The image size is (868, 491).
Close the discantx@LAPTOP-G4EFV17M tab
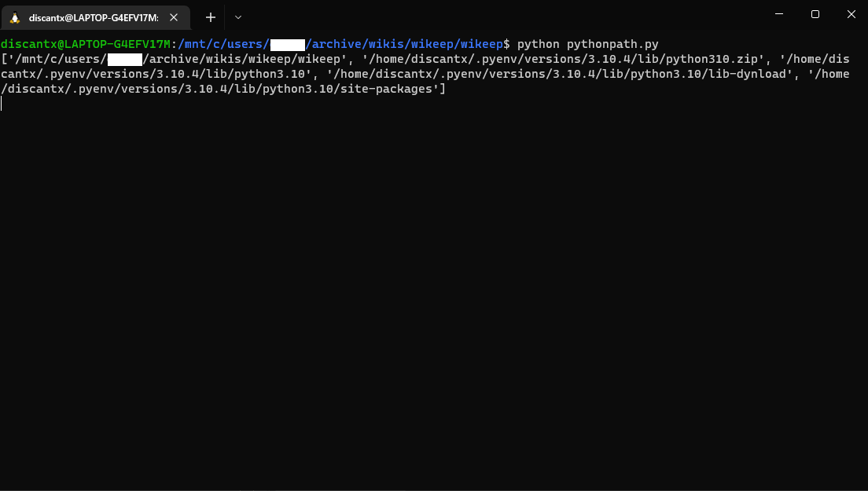coord(173,16)
